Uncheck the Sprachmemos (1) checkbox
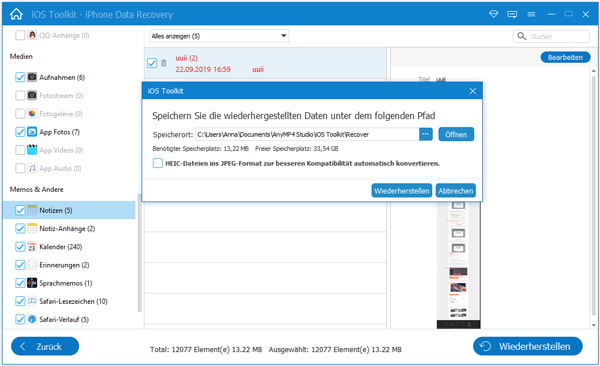This screenshot has width=600, height=366. (x=20, y=283)
